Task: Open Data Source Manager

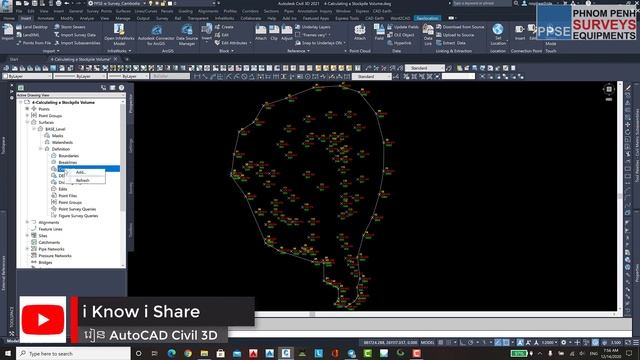Action: [187, 35]
